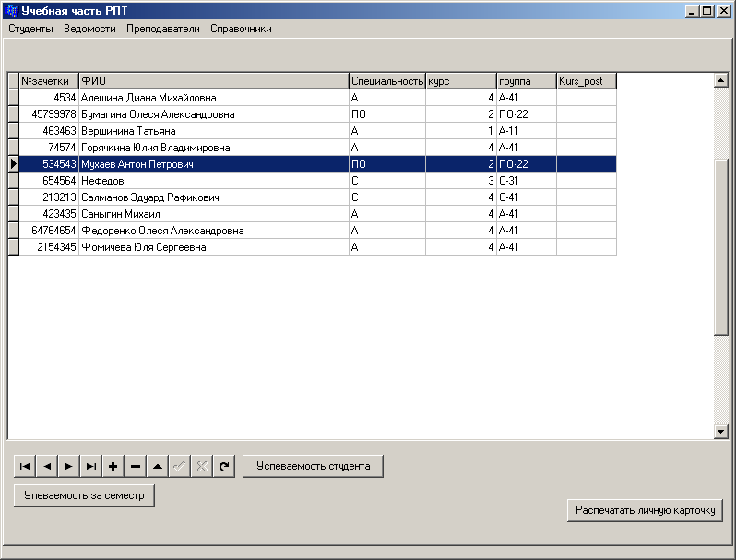Close the Учебная часть РПТ window
The height and width of the screenshot is (560, 736).
tap(723, 11)
